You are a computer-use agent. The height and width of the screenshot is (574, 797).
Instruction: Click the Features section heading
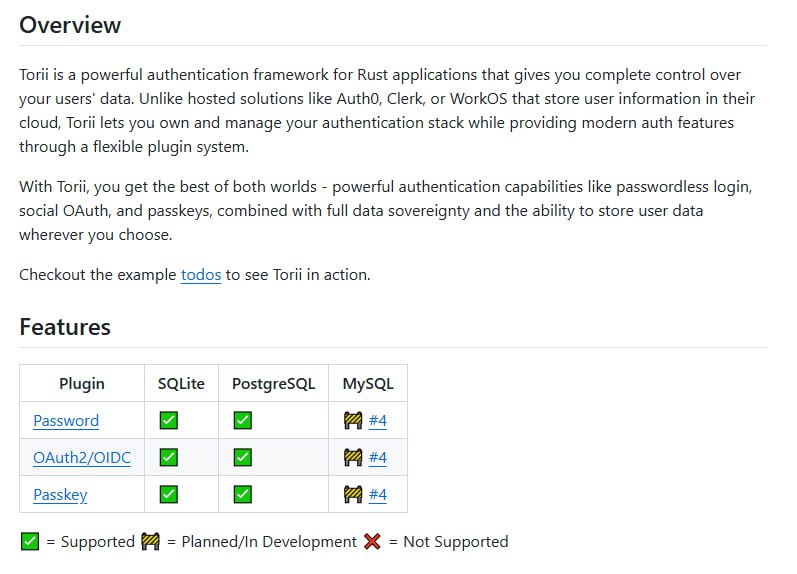[65, 327]
